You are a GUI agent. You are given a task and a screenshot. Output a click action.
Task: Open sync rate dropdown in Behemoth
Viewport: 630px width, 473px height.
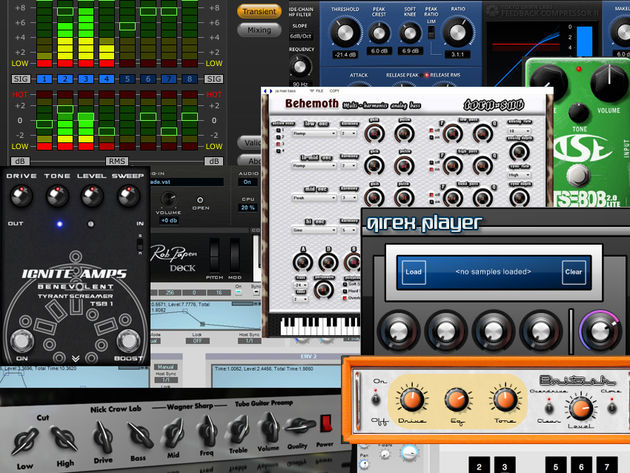[x=519, y=175]
